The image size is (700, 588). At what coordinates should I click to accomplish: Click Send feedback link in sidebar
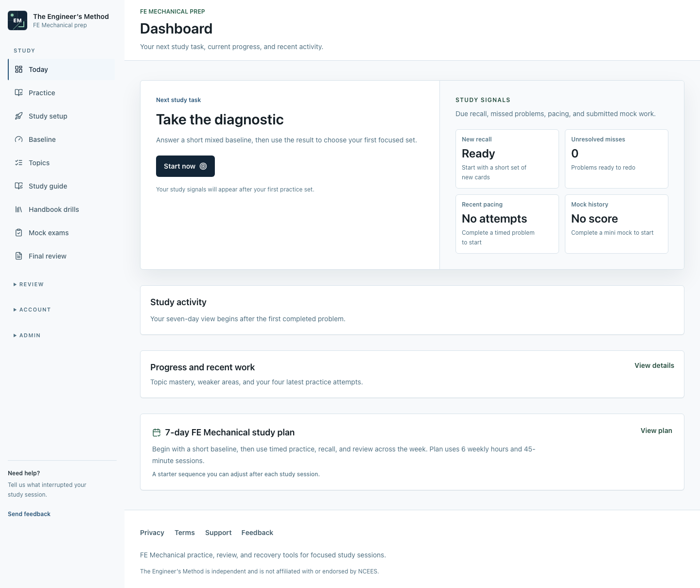pyautogui.click(x=29, y=514)
